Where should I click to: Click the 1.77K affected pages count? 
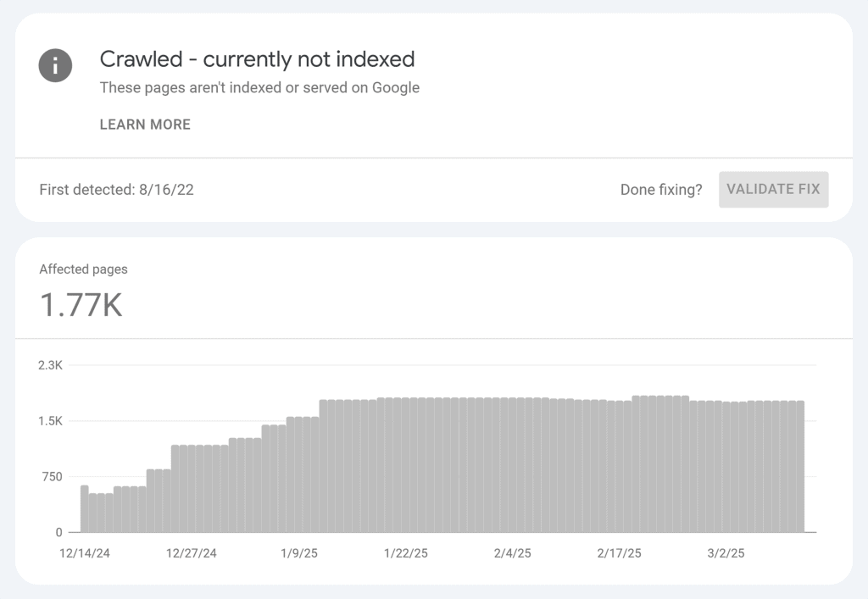click(x=81, y=307)
